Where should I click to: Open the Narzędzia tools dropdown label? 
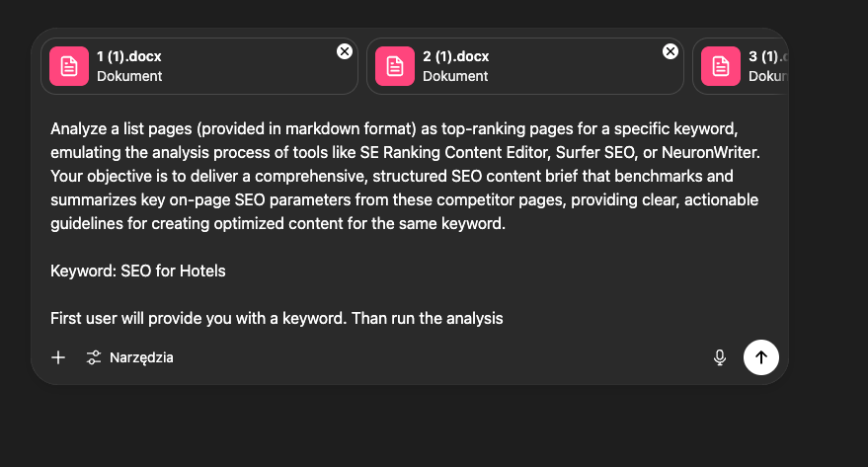click(141, 357)
